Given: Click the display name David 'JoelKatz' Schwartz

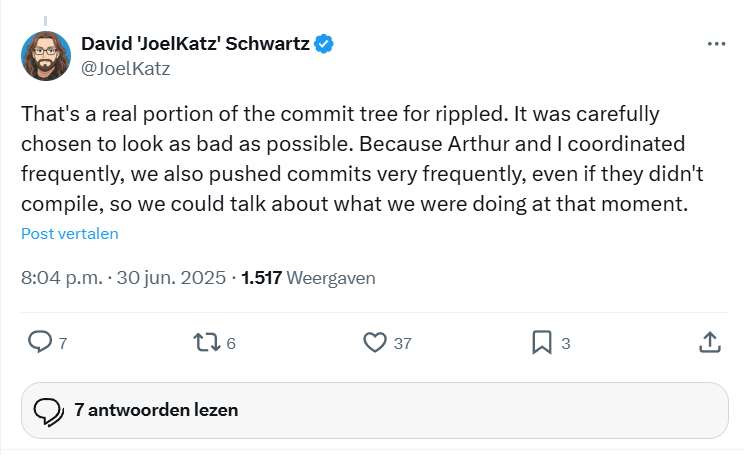Looking at the screenshot, I should coord(197,44).
